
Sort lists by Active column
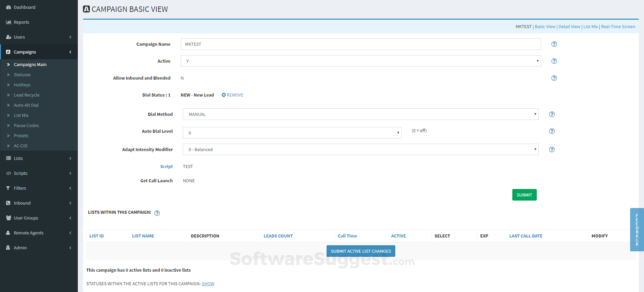(398, 236)
